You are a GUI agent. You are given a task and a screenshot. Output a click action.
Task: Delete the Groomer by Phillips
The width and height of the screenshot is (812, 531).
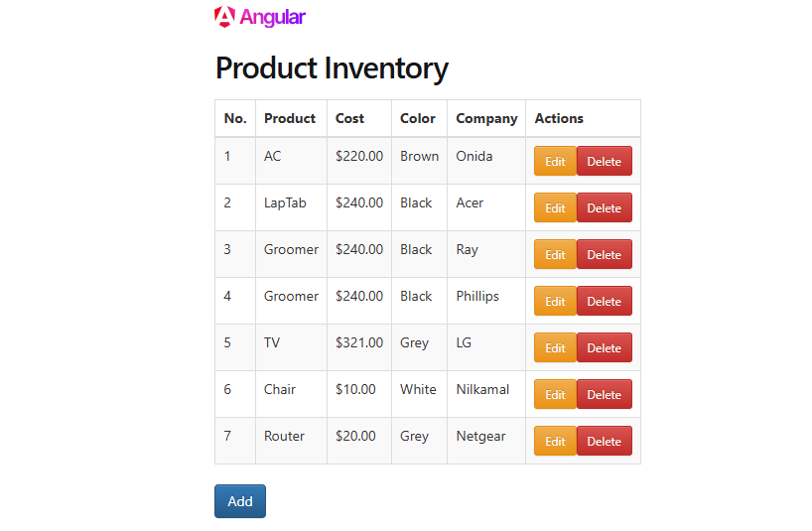(x=604, y=302)
